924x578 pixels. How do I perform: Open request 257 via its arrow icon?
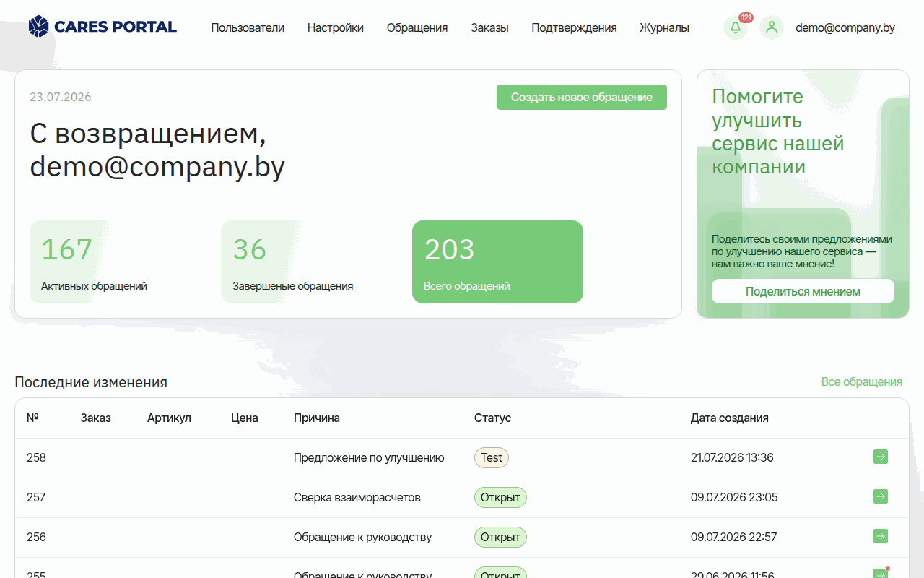coord(881,496)
